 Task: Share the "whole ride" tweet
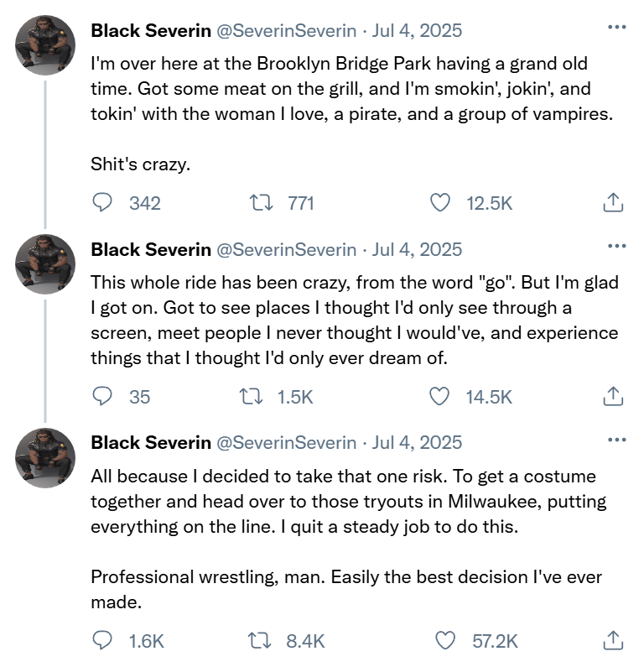613,396
